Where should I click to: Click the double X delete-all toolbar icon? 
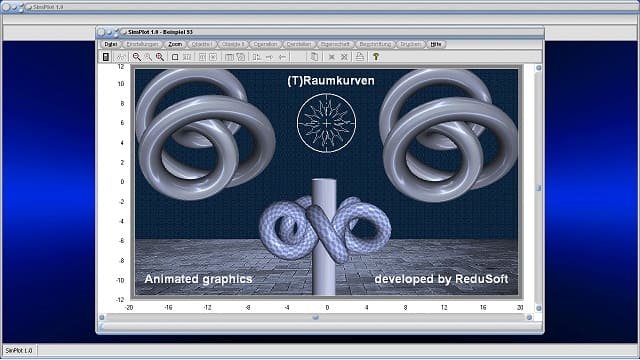[x=344, y=57]
